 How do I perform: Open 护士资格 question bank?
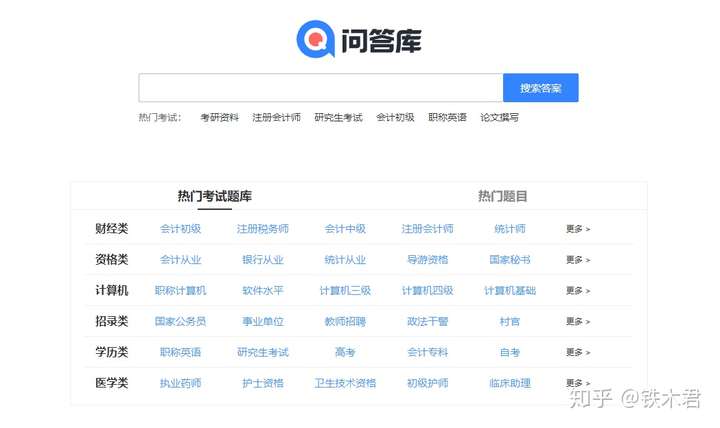point(263,383)
